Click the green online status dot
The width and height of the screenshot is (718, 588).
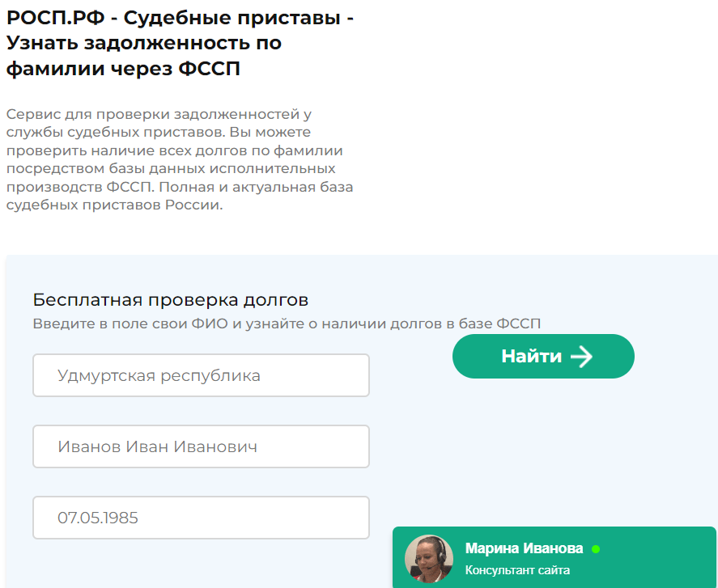point(596,549)
